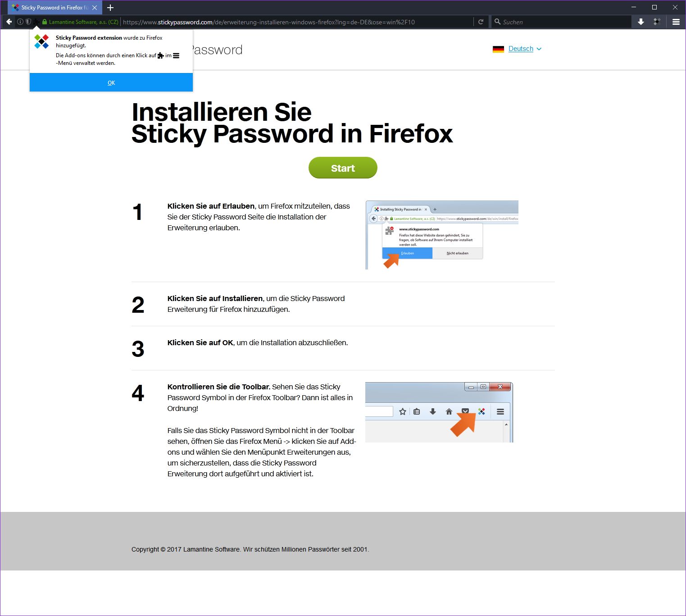Click the 'Klicken Sie auf OK' text
The image size is (686, 616).
(200, 342)
